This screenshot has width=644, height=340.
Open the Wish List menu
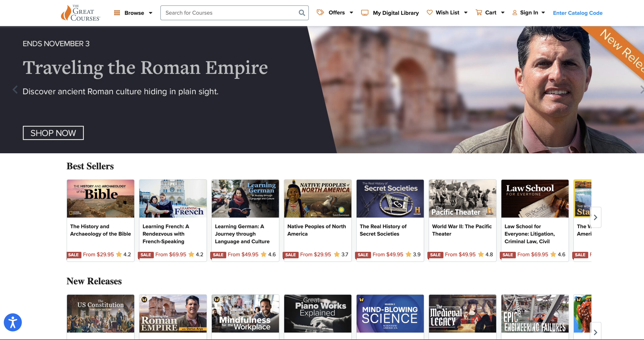click(x=447, y=12)
